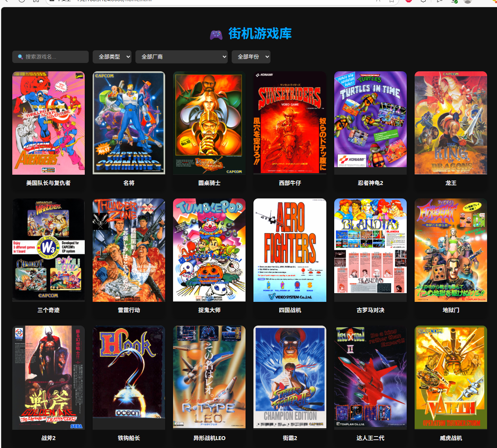Viewport: 497px width, 448px height.
Task: Select the 三个奇迹 title label
Action: pyautogui.click(x=48, y=310)
